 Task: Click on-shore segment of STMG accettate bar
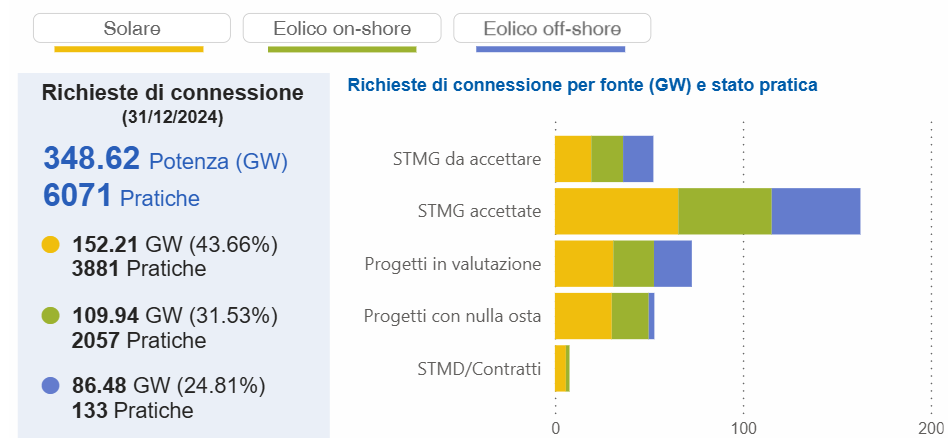725,211
